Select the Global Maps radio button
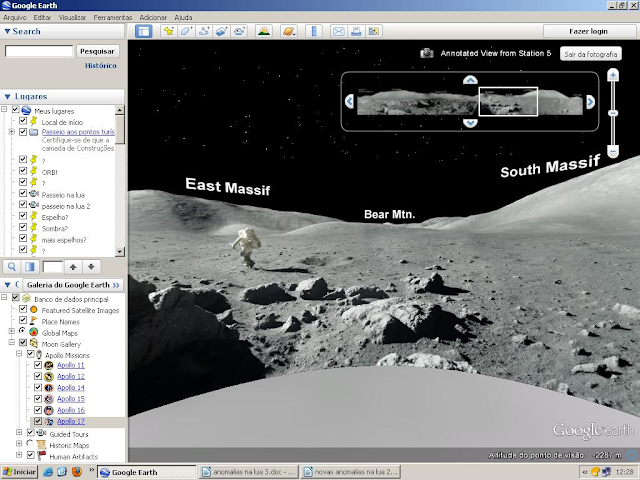Viewport: 640px width, 480px height. pos(22,331)
